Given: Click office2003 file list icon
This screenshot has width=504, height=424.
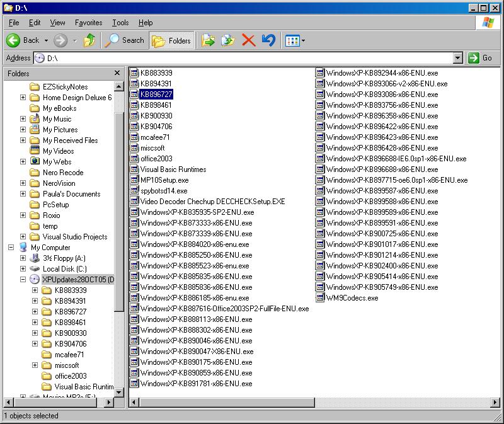Looking at the screenshot, I should (x=134, y=159).
